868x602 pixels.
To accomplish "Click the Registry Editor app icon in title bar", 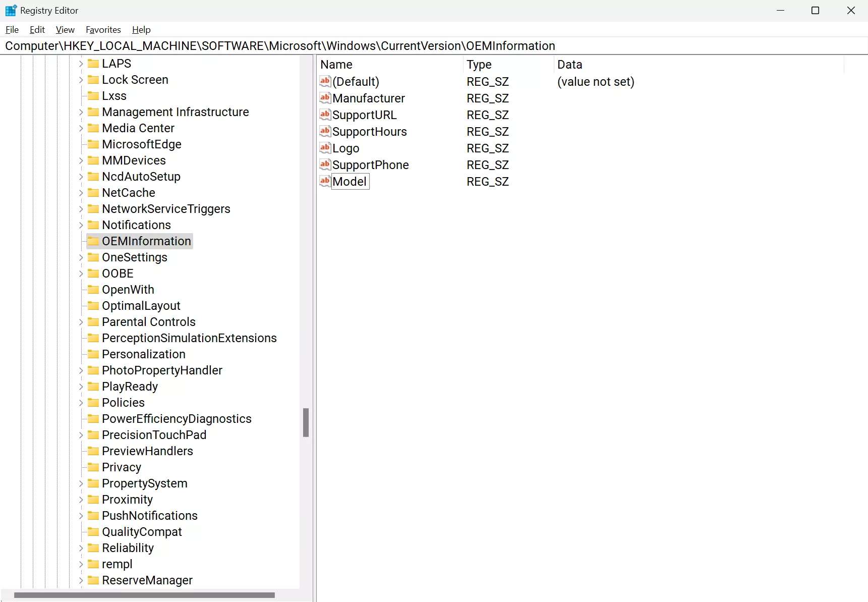I will 11,10.
